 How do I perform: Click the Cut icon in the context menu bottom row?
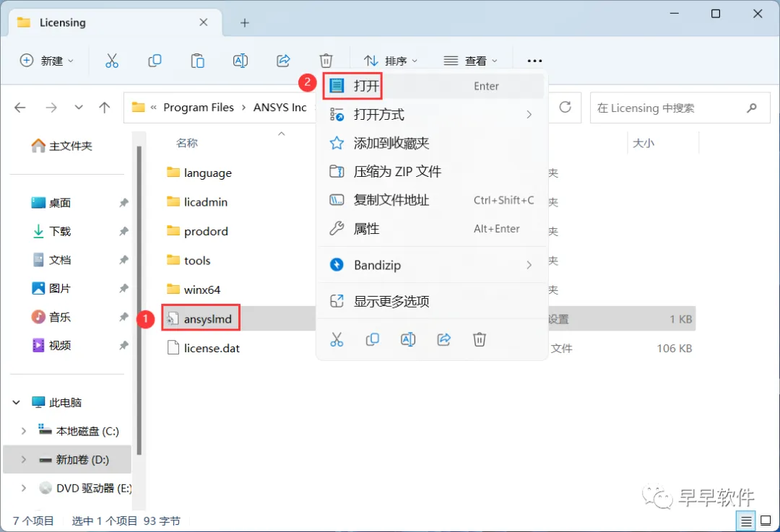(337, 339)
